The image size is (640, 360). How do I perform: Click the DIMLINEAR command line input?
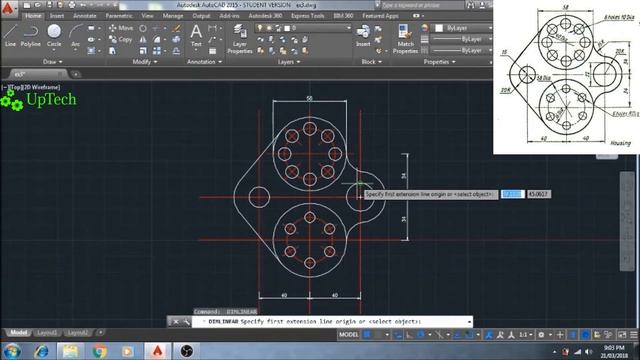pos(333,322)
